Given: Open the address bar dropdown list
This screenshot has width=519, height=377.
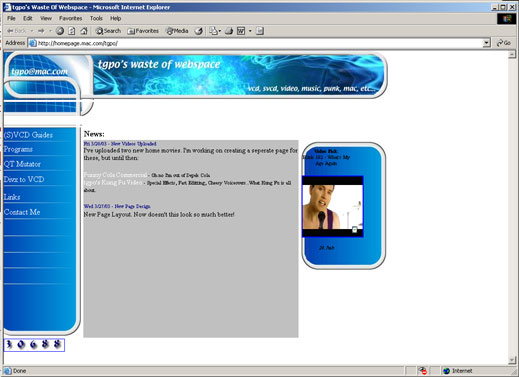Looking at the screenshot, I should [x=487, y=43].
